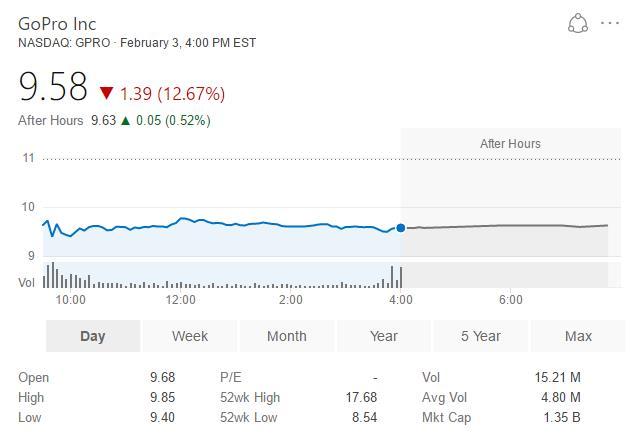The width and height of the screenshot is (640, 436).
Task: Switch to the Month chart range
Action: [287, 336]
